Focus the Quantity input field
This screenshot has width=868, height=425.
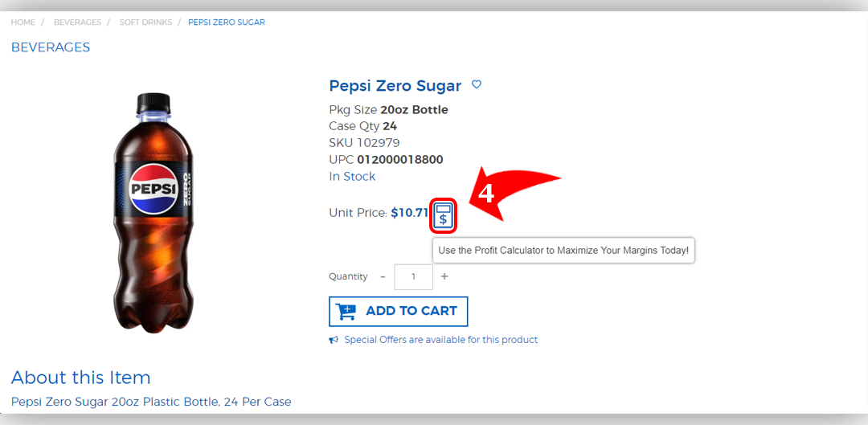(x=413, y=276)
